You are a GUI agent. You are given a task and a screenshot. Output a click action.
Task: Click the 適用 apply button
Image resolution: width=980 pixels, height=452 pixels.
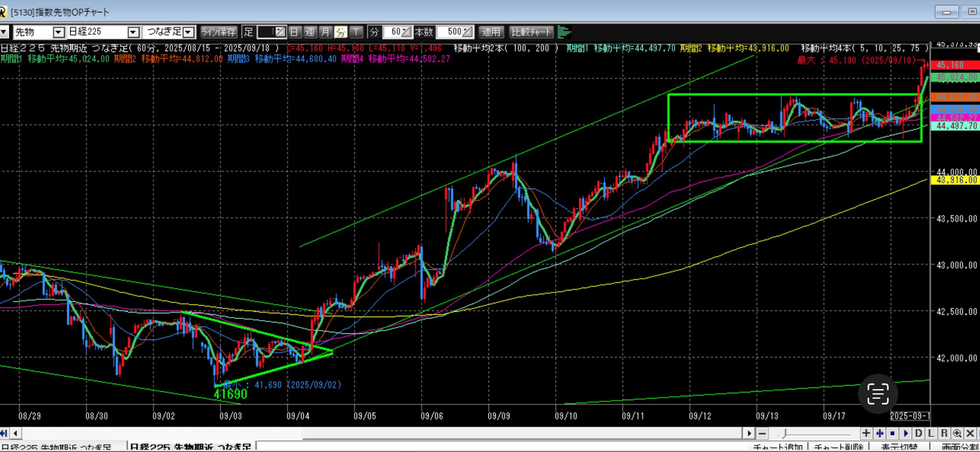[x=490, y=32]
